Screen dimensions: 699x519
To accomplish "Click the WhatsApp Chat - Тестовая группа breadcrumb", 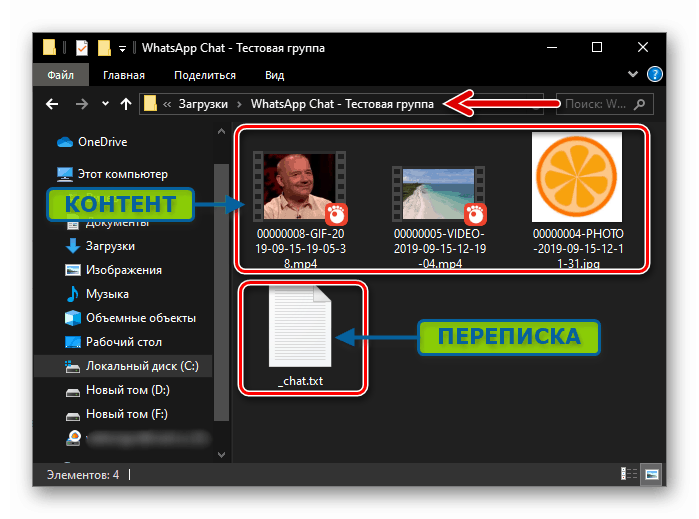I will 342,104.
